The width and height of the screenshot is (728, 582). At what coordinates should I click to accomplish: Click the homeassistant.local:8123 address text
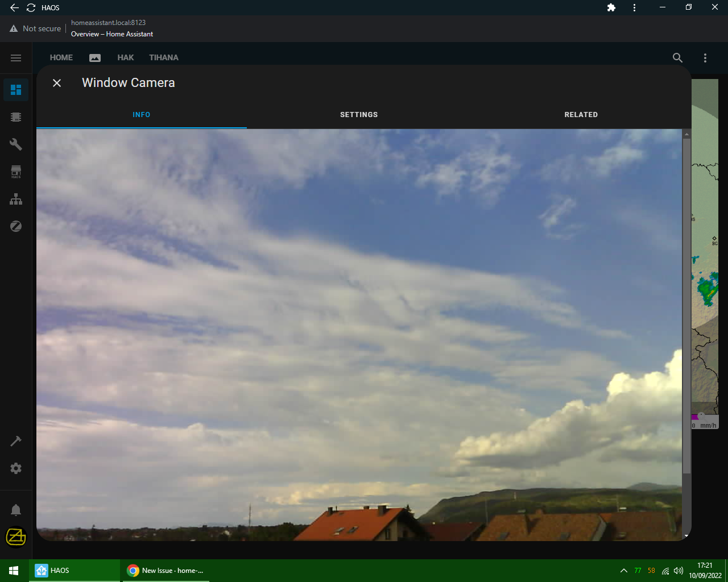[108, 23]
